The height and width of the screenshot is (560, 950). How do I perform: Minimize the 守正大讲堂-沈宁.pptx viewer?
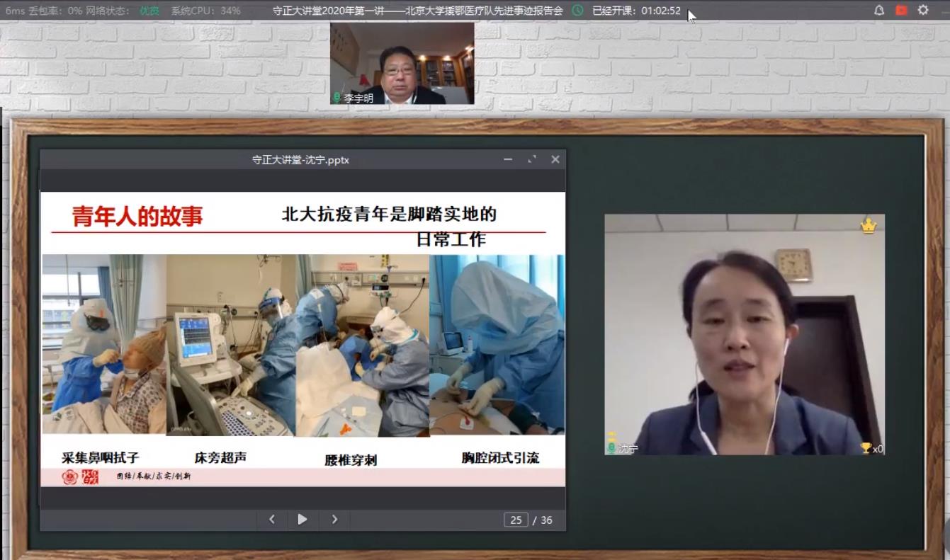pyautogui.click(x=508, y=159)
